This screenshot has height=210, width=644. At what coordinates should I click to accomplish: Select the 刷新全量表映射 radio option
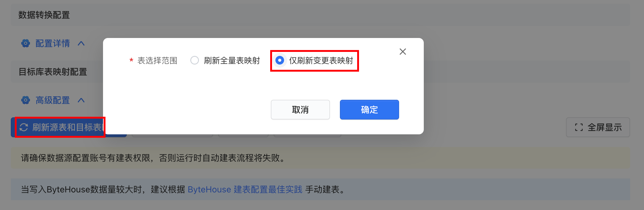(x=195, y=60)
